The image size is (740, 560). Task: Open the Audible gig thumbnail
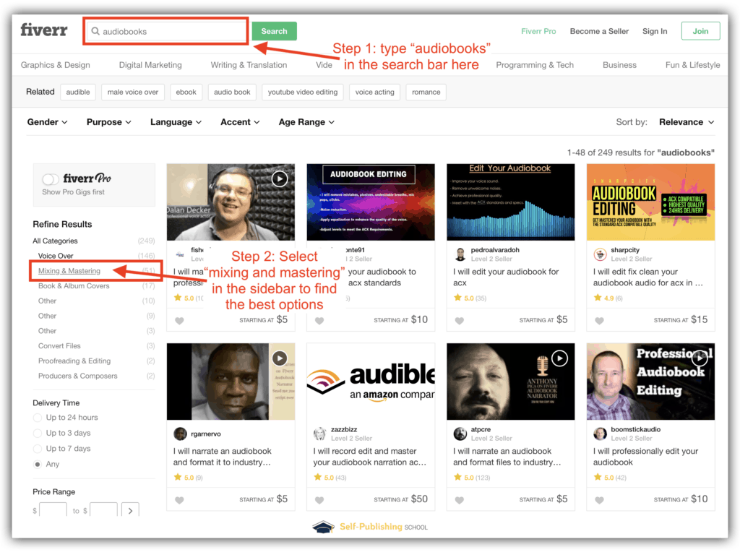[x=371, y=382]
